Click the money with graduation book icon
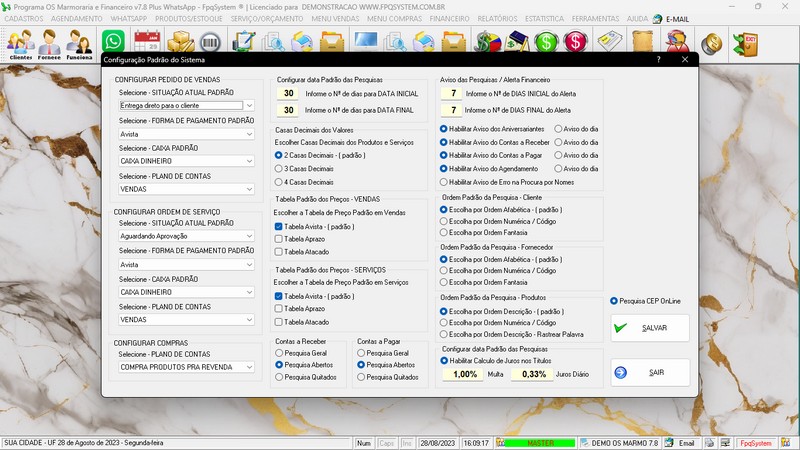 coord(517,41)
